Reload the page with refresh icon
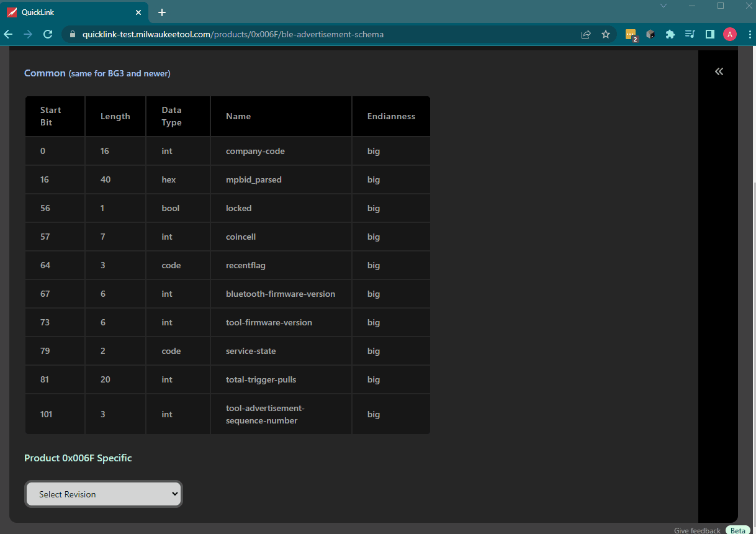Viewport: 756px width, 534px height. [48, 34]
